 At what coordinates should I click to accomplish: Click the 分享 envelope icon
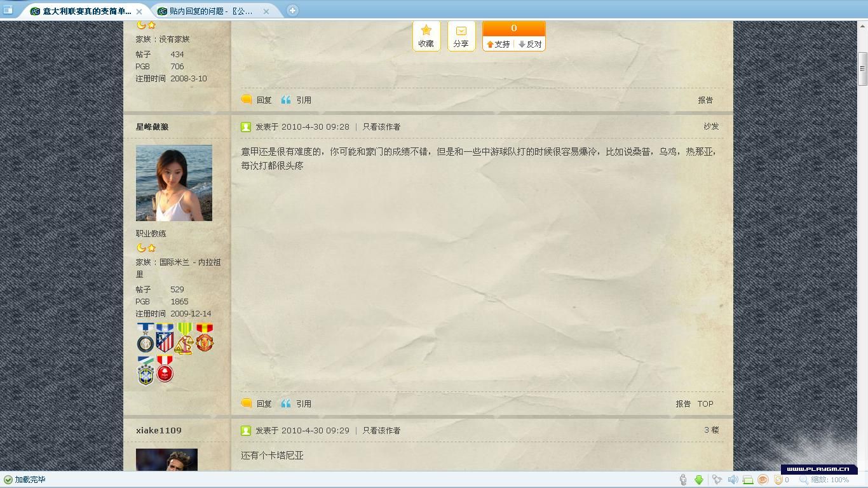[x=461, y=31]
